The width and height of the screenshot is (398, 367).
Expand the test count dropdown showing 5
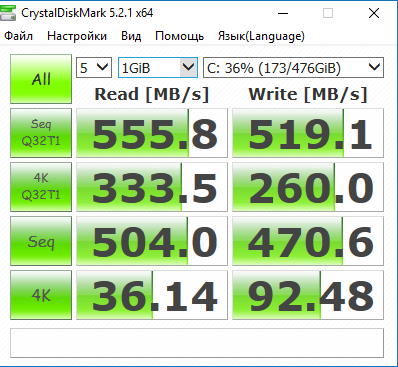click(94, 68)
